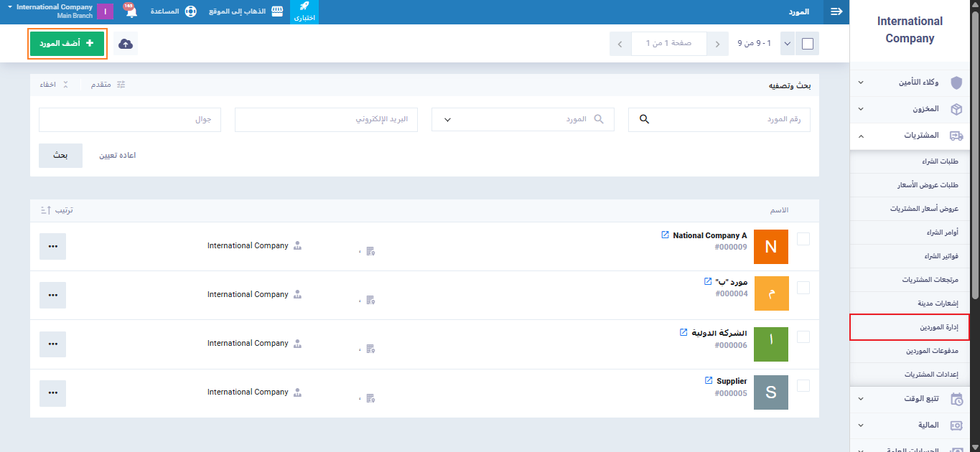
Task: Click the go-to-site storefront icon
Action: click(x=277, y=12)
